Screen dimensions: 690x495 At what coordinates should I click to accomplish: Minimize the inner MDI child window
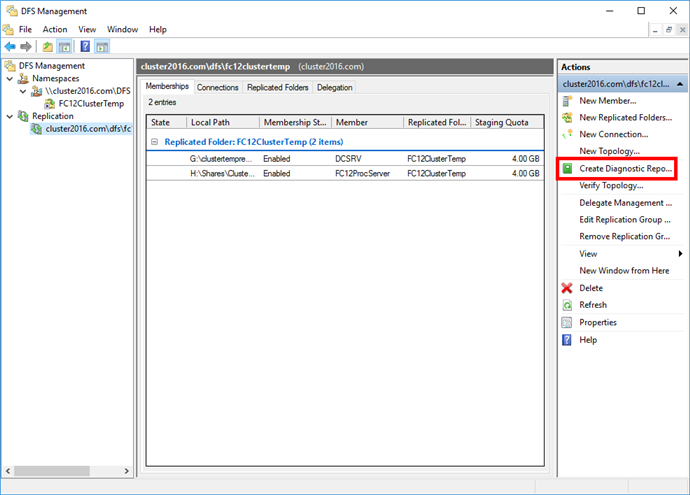(655, 30)
